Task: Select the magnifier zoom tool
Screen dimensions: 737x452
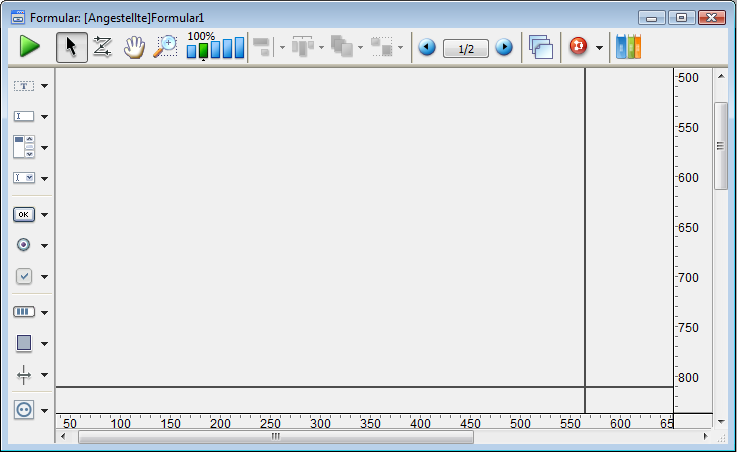Action: coord(165,47)
